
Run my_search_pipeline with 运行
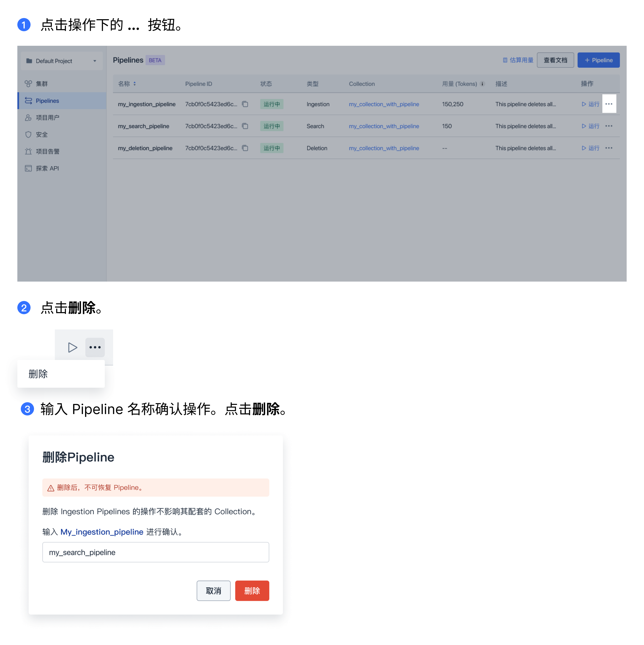tap(591, 126)
